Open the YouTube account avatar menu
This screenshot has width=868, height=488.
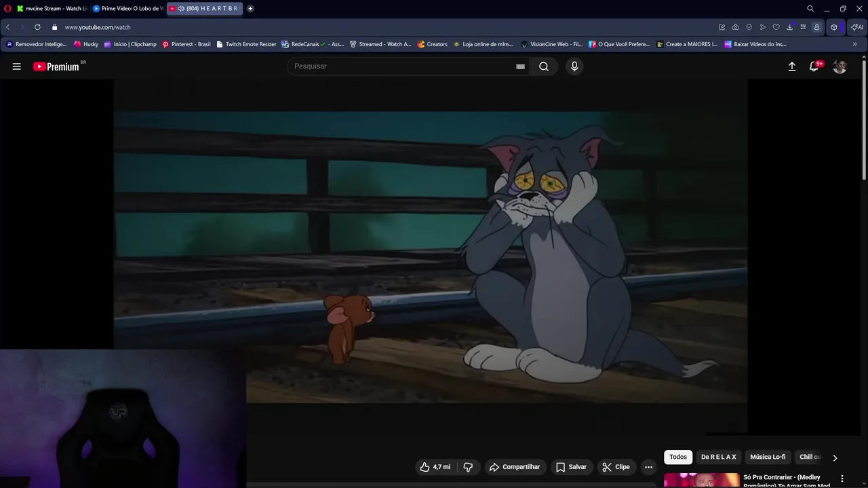pyautogui.click(x=840, y=66)
